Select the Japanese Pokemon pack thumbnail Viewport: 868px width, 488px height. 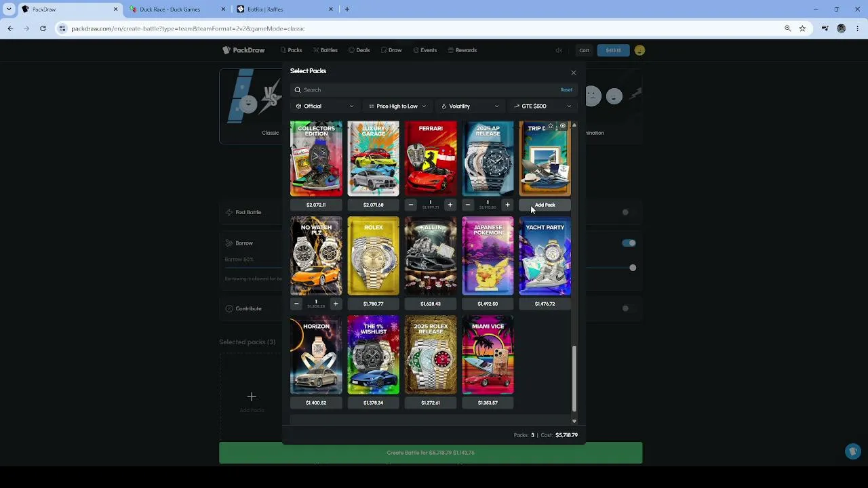click(488, 256)
